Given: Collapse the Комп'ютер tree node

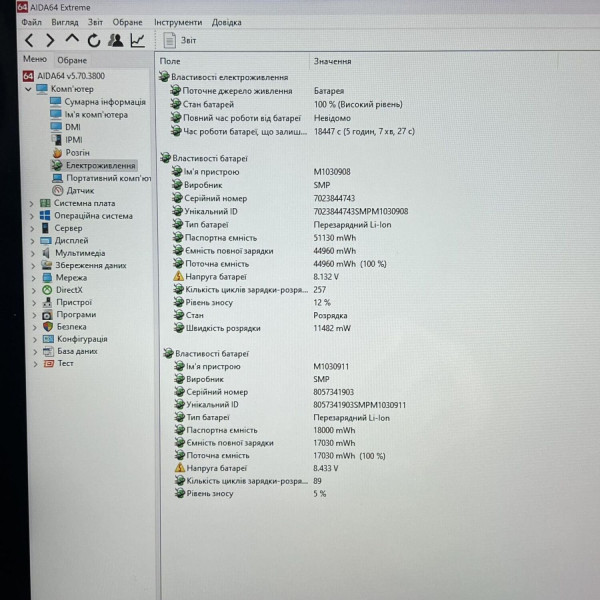Looking at the screenshot, I should (28, 89).
